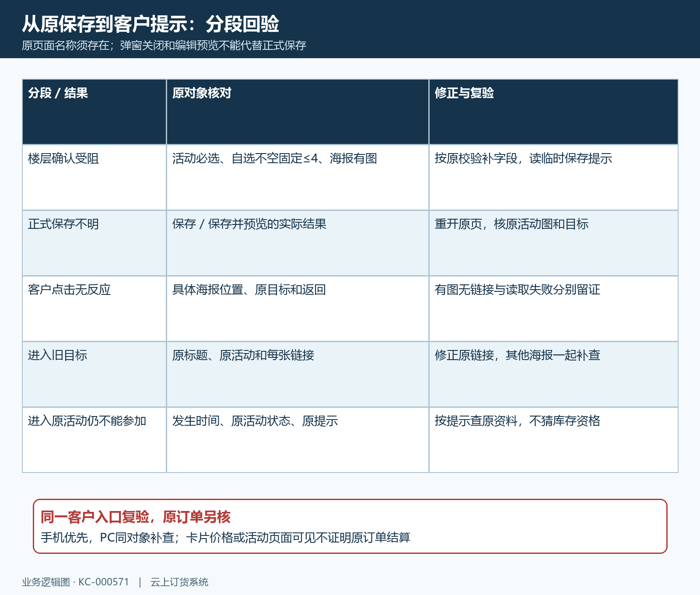Click footer text 云上订货系统
700x595 pixels.
click(179, 582)
